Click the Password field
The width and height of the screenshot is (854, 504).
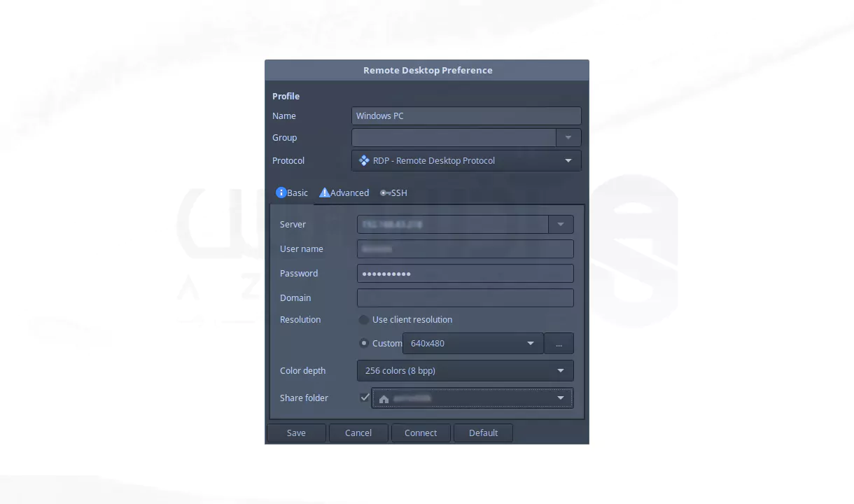(x=465, y=273)
